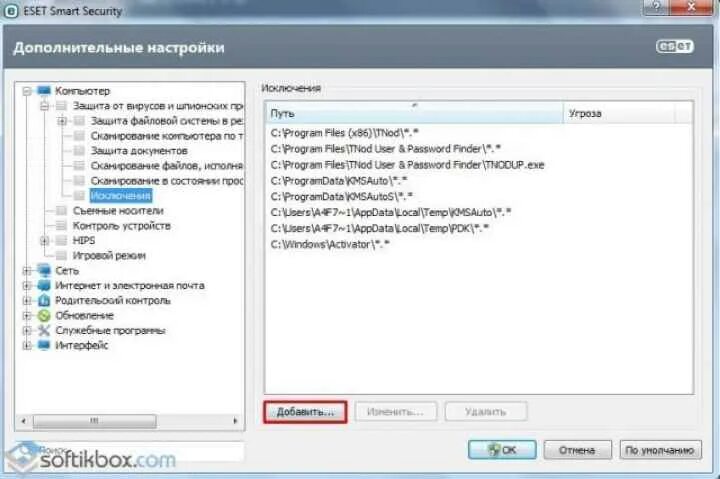Click the green Обновление icon
The height and width of the screenshot is (479, 720).
(x=44, y=316)
